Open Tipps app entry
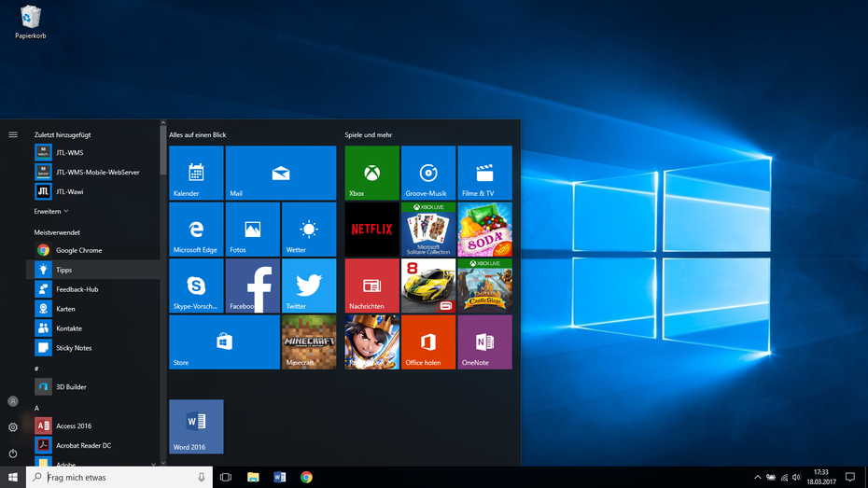 coord(93,270)
